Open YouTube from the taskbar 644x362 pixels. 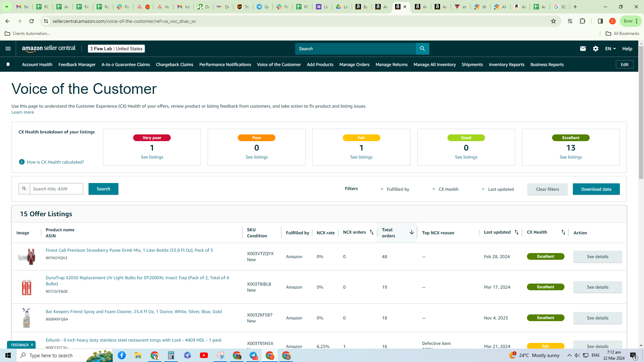(204, 355)
